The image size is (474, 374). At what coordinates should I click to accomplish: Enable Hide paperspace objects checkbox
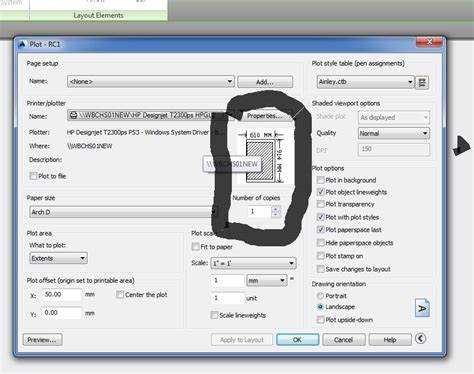[x=320, y=243]
